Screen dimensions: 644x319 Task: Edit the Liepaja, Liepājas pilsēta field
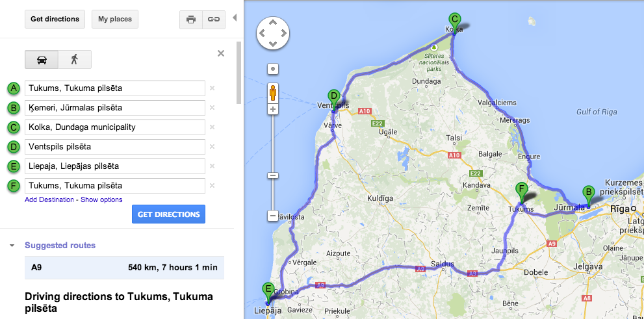pyautogui.click(x=115, y=166)
